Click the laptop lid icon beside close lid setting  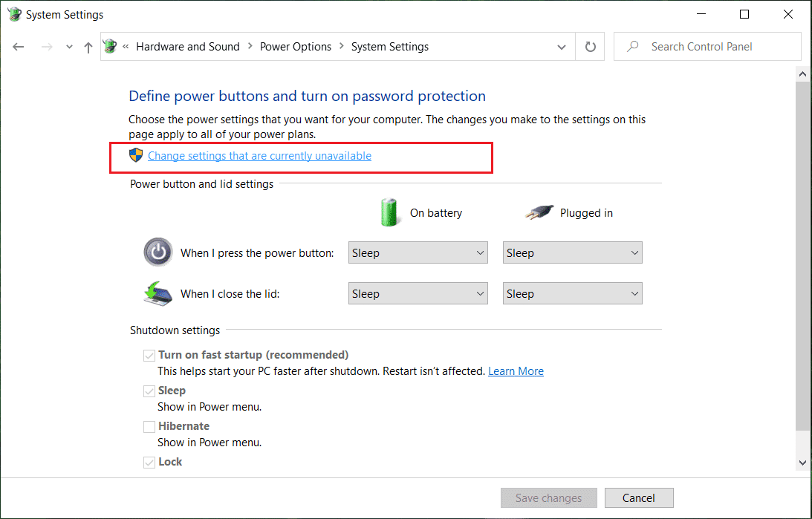158,293
